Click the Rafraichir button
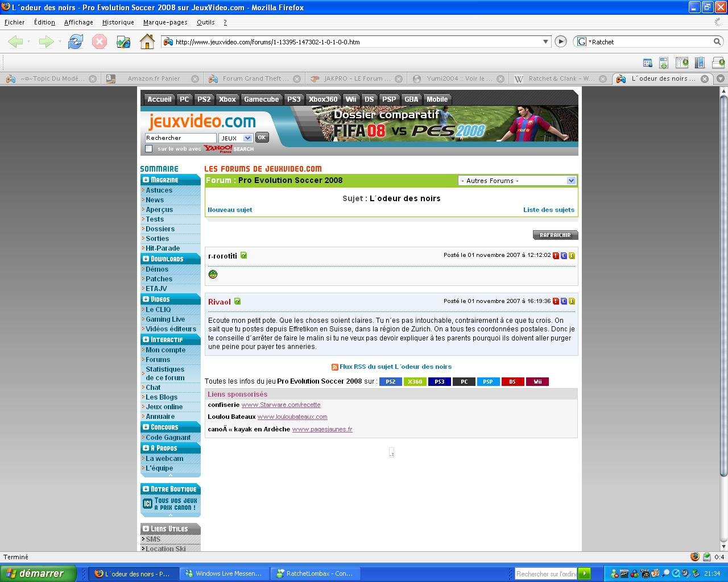 click(x=555, y=235)
